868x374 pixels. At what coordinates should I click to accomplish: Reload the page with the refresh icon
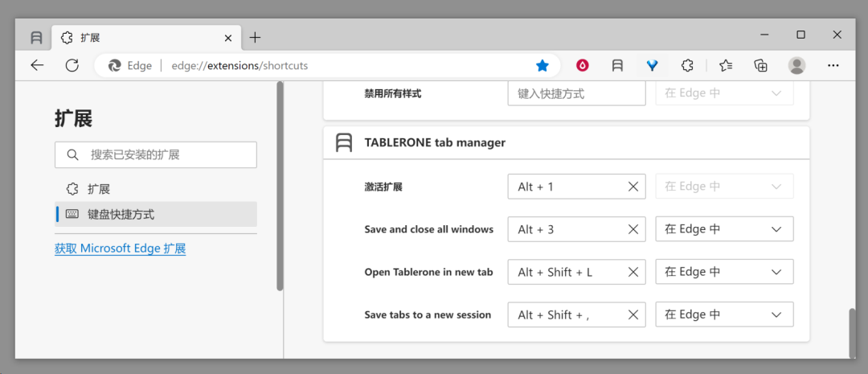(72, 66)
